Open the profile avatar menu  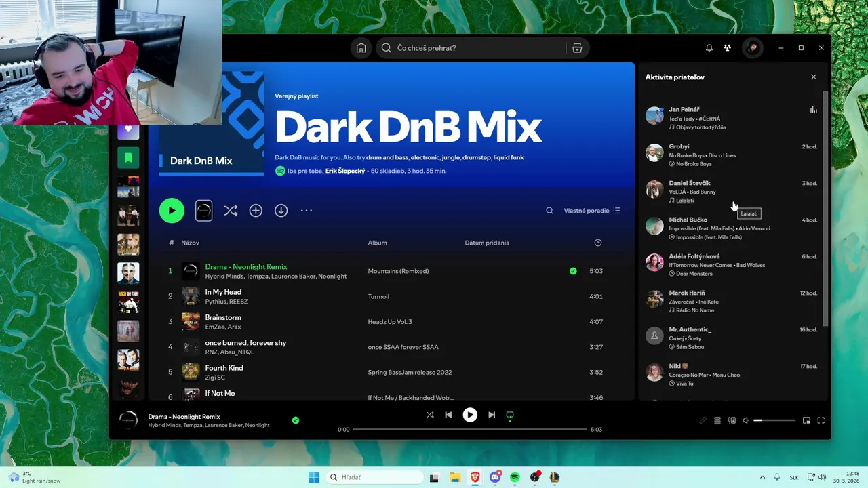coord(752,48)
